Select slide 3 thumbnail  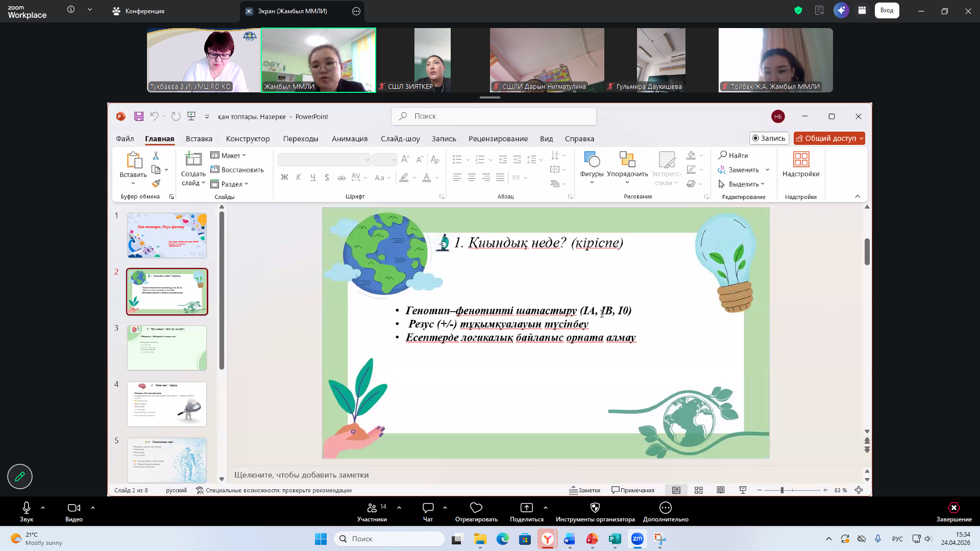pyautogui.click(x=167, y=348)
